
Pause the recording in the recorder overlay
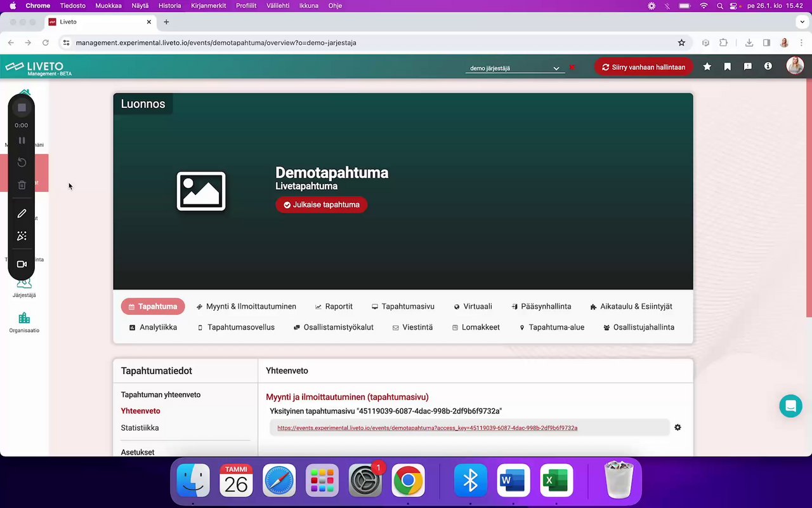click(x=22, y=140)
